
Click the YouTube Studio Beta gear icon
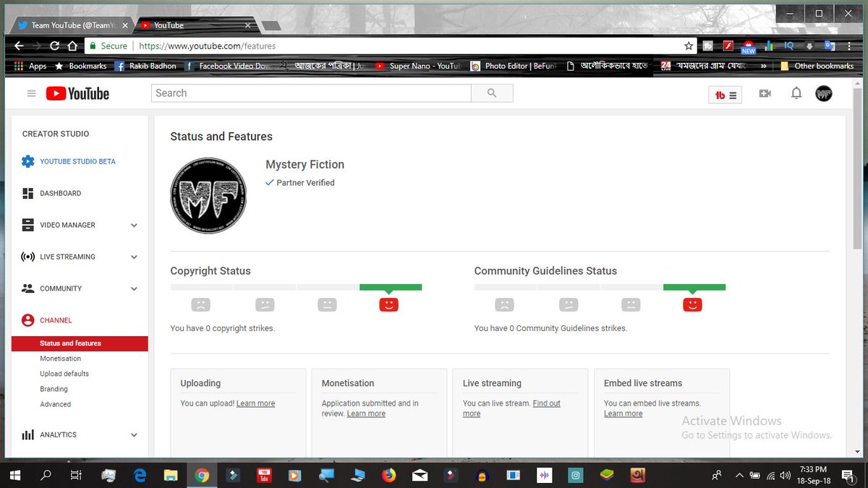click(x=28, y=161)
